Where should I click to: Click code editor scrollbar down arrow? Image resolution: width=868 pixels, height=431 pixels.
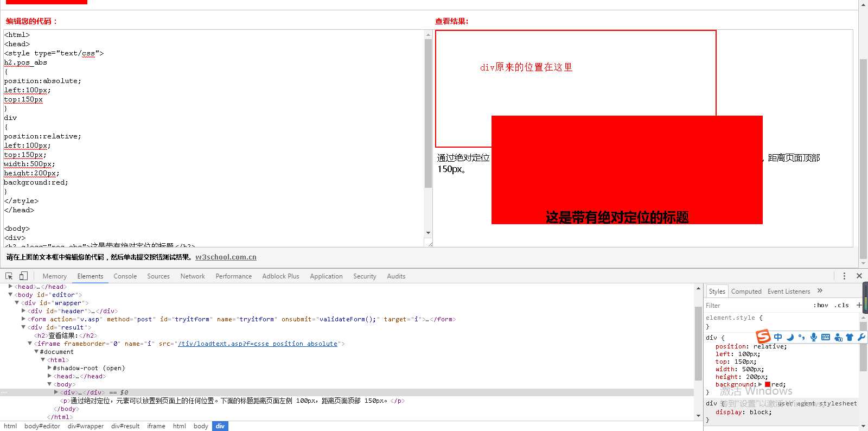428,233
